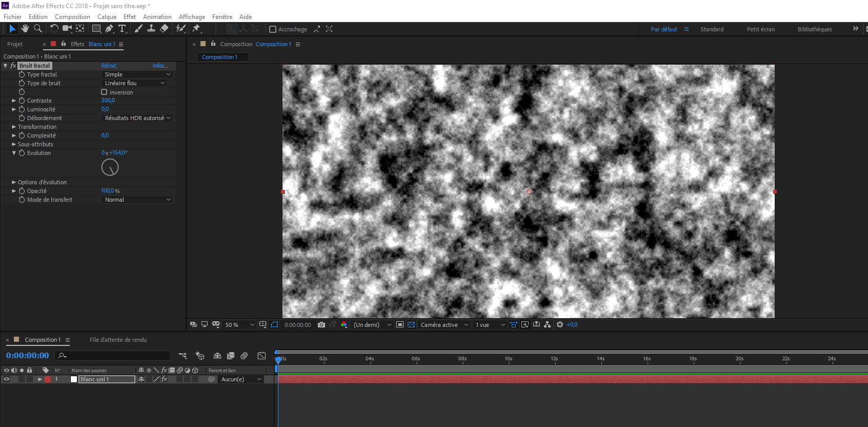Open the 50 % zoom level dropdown
Viewport: 868px width, 427px height.
pos(239,325)
